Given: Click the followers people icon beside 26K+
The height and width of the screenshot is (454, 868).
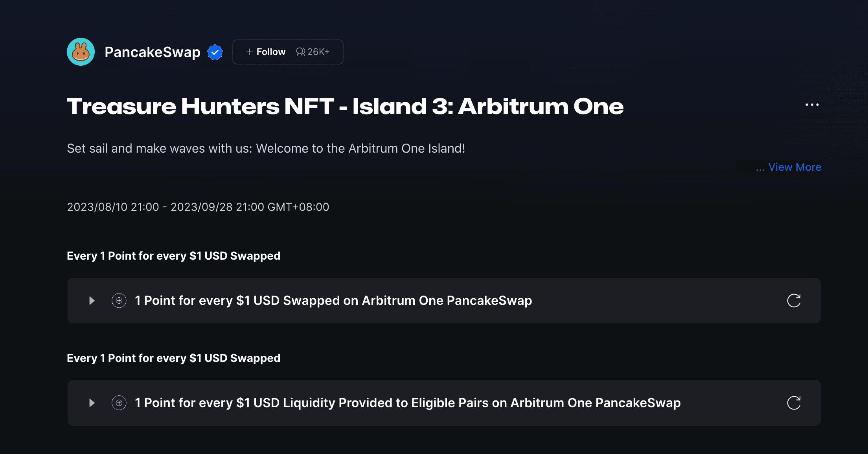Looking at the screenshot, I should coord(300,52).
